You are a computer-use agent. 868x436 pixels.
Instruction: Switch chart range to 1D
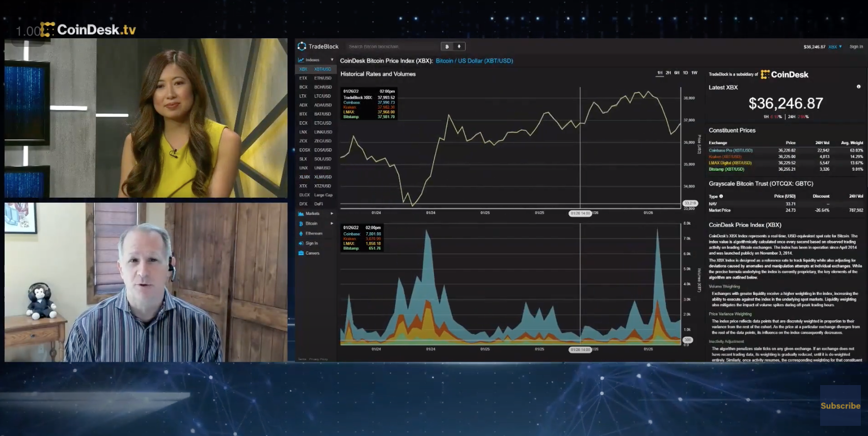coord(685,73)
